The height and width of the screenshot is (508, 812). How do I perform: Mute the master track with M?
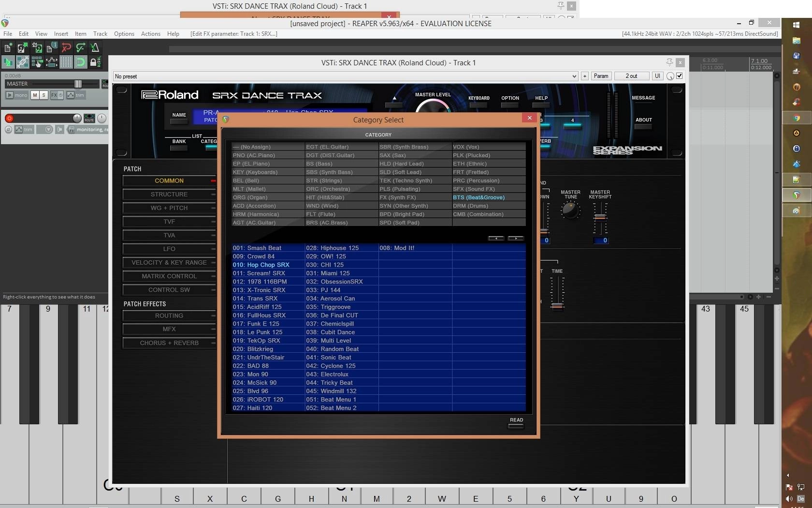pyautogui.click(x=35, y=95)
